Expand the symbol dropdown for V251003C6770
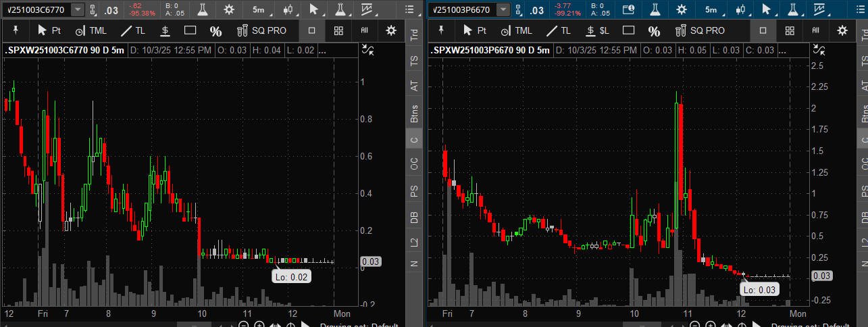Viewport: 868px width, 327px height. 78,9
